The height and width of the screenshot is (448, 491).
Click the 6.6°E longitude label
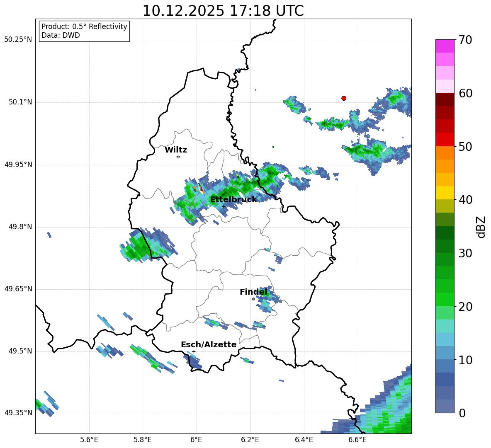point(357,440)
